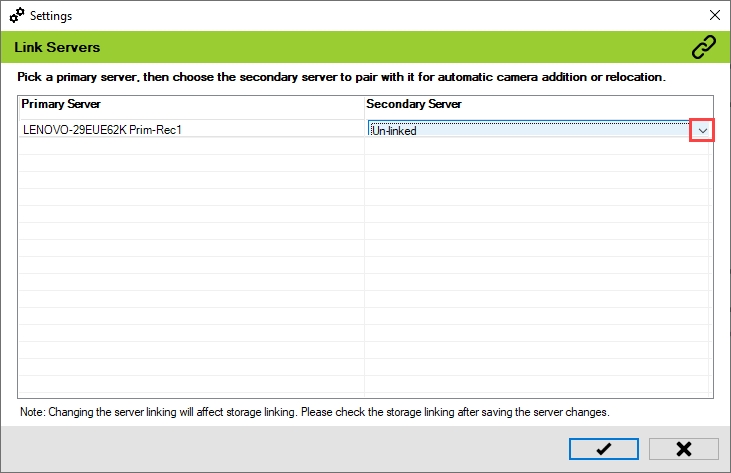Click the divider between Primary and Secondary headers

tap(364, 104)
